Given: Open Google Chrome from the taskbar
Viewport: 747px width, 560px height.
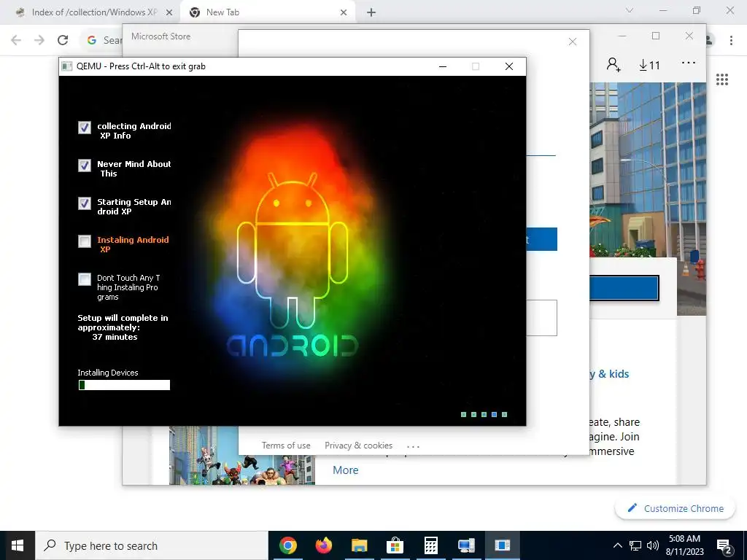Looking at the screenshot, I should (287, 545).
